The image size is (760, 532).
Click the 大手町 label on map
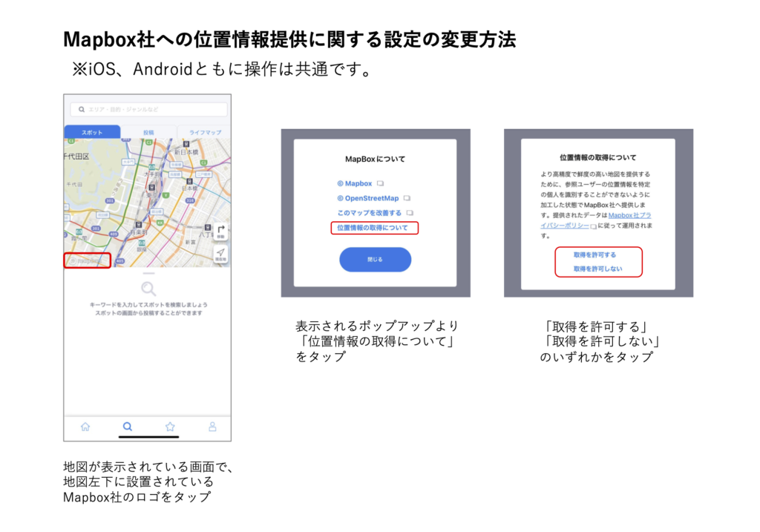pyautogui.click(x=151, y=173)
